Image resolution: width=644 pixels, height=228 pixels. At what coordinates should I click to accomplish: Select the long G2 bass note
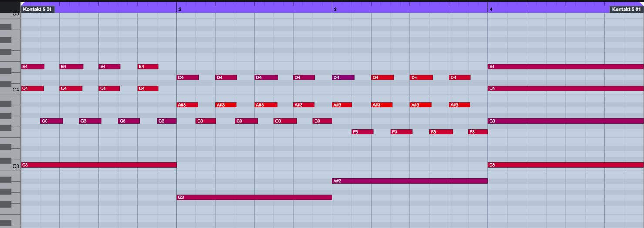coord(255,198)
